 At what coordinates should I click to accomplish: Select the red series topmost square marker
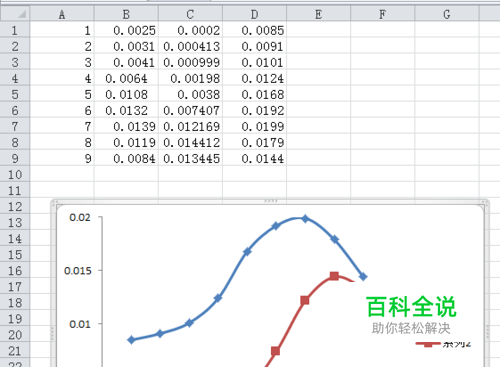334,276
